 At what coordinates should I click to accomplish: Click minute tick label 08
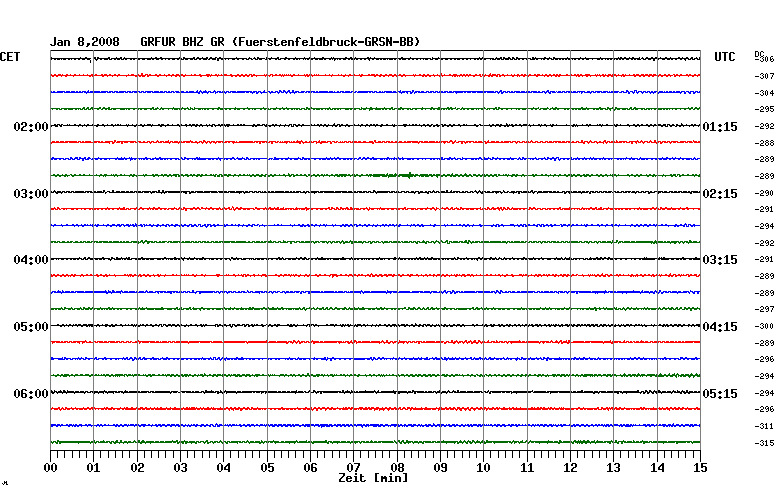pyautogui.click(x=397, y=468)
